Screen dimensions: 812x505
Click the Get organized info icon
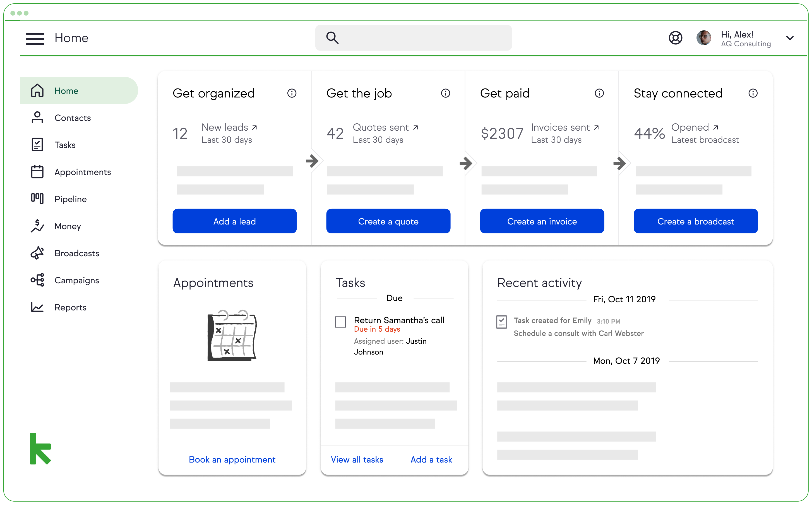(292, 93)
